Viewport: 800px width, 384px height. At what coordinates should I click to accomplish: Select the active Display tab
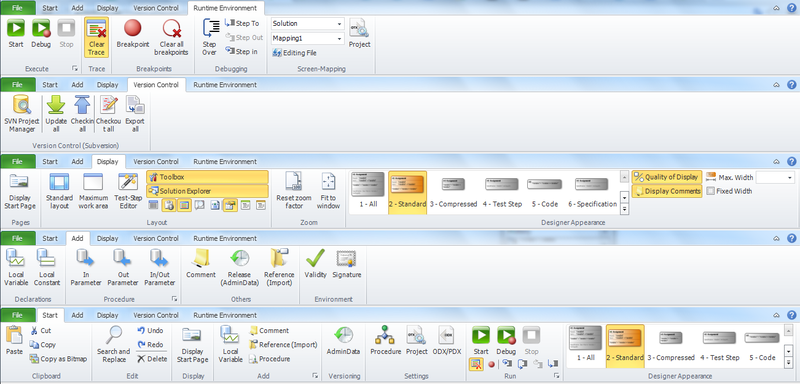pos(107,161)
